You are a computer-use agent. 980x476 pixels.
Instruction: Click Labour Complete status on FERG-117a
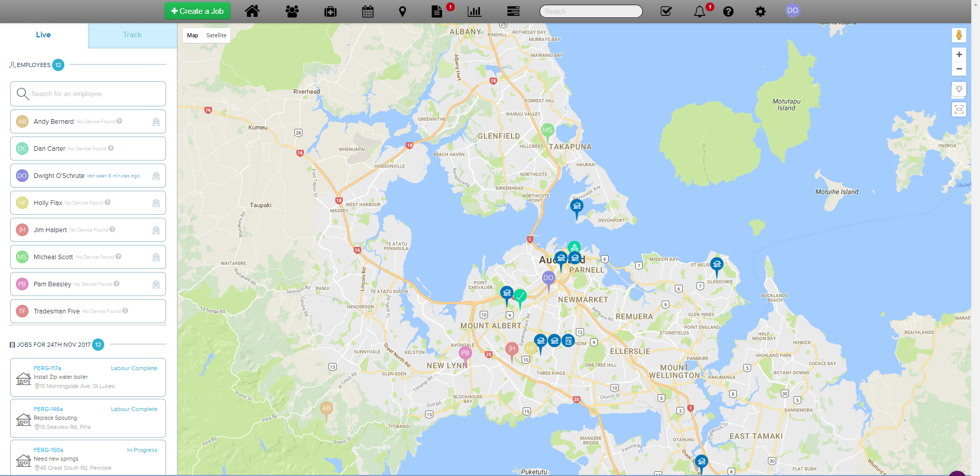pyautogui.click(x=134, y=368)
